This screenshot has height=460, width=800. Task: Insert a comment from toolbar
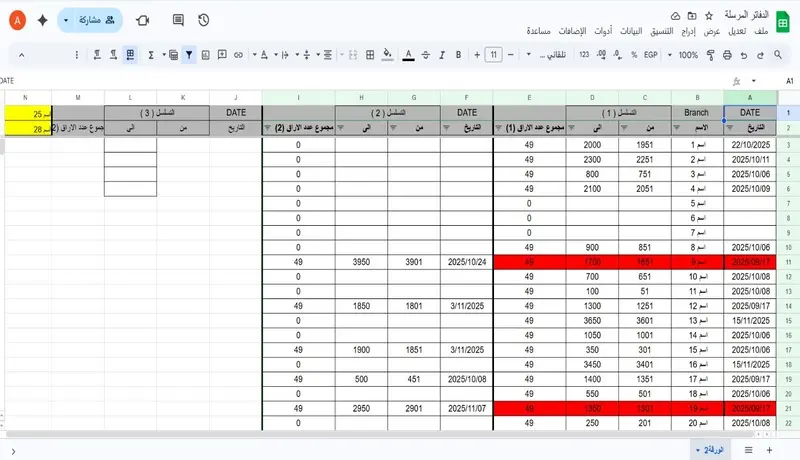[x=222, y=55]
